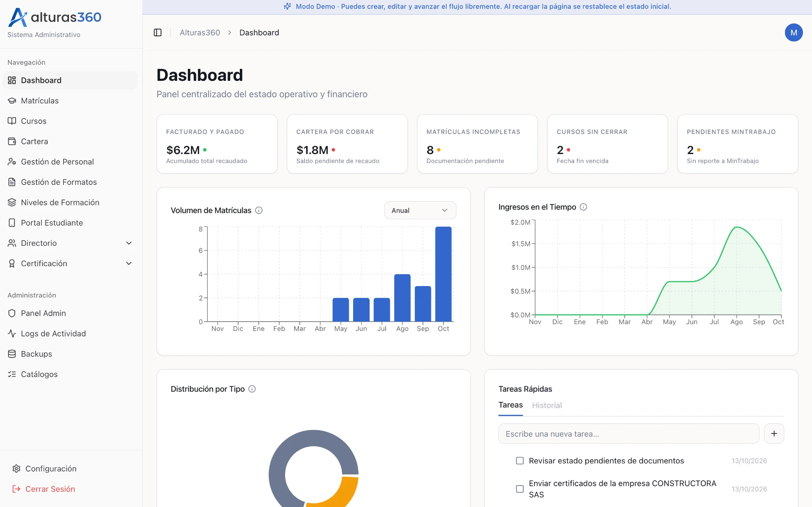Click the Escribe una nueva tarea input
The height and width of the screenshot is (507, 812).
point(628,434)
